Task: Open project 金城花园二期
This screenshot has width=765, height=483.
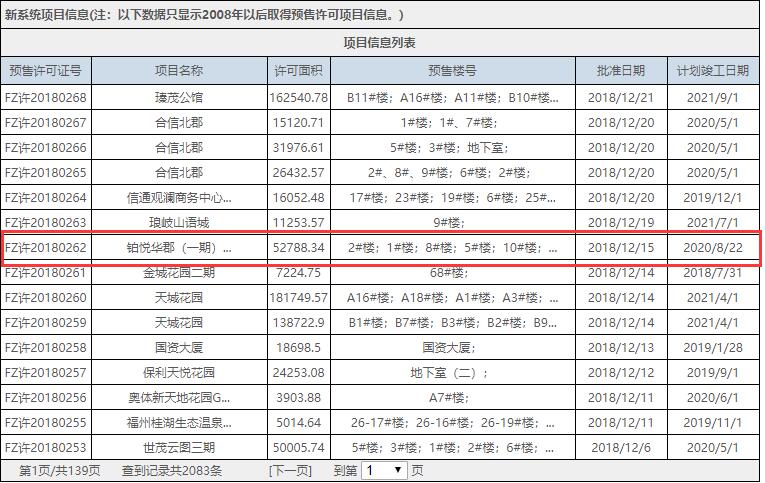Action: [x=179, y=273]
